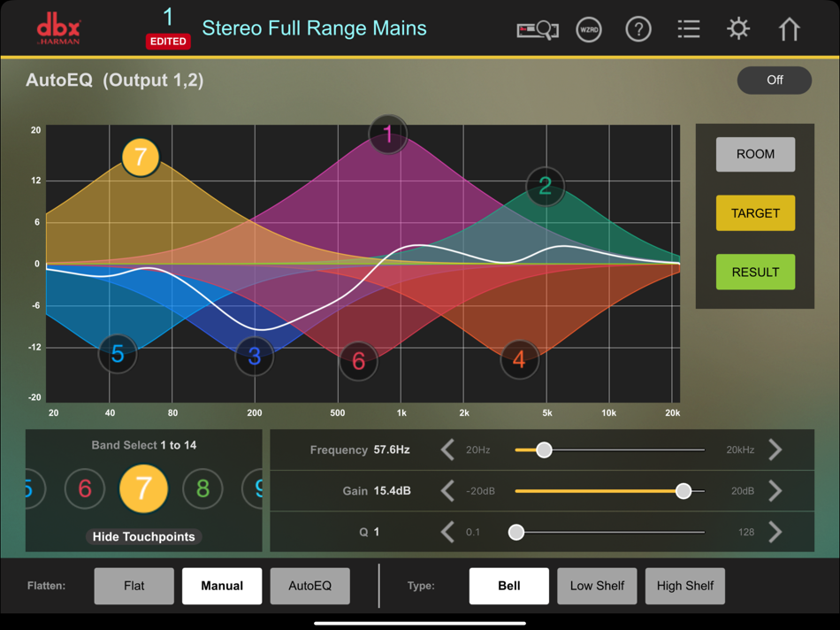
Task: Click the Flat flatten button
Action: 134,586
